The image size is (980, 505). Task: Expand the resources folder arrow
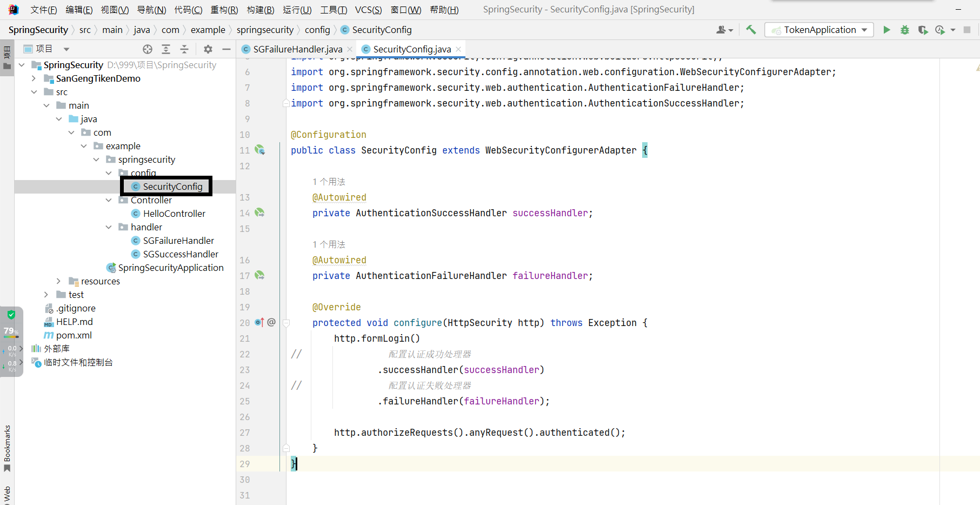tap(59, 281)
